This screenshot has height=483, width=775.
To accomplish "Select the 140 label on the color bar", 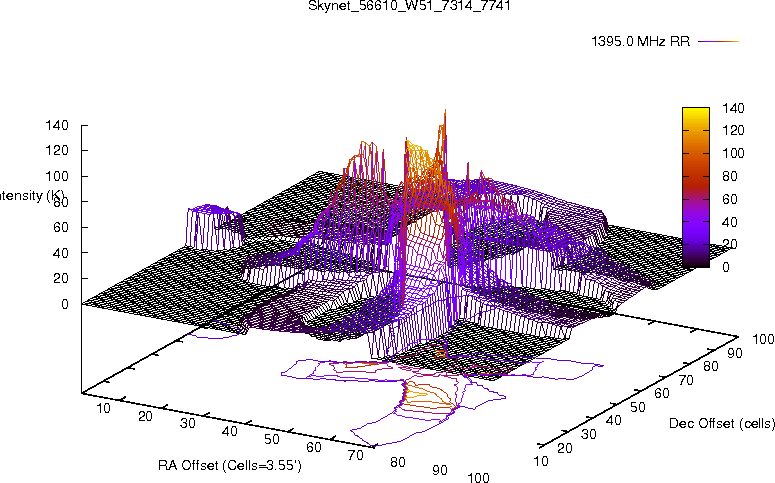I will coord(733,108).
